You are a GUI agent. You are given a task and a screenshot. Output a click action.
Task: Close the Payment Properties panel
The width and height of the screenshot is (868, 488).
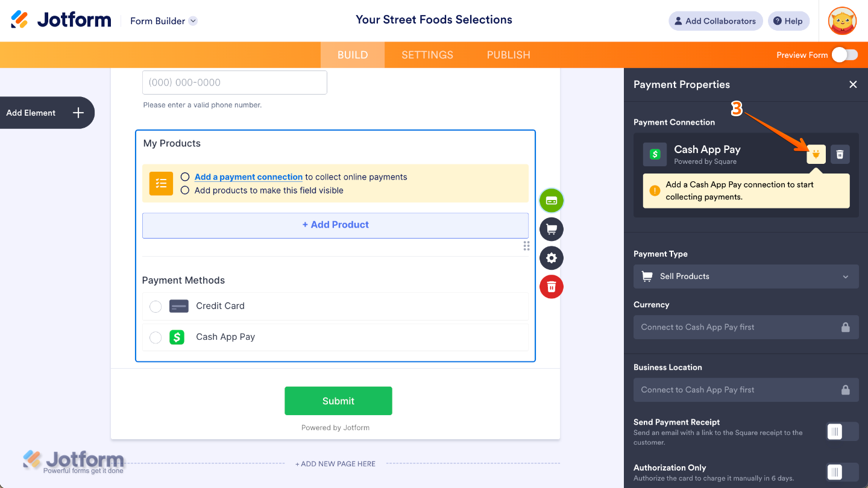(x=853, y=85)
